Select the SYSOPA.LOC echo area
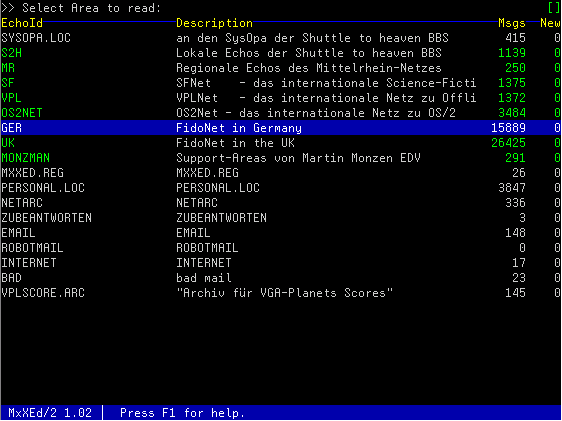Image resolution: width=562 pixels, height=421 pixels. pyautogui.click(x=36, y=38)
